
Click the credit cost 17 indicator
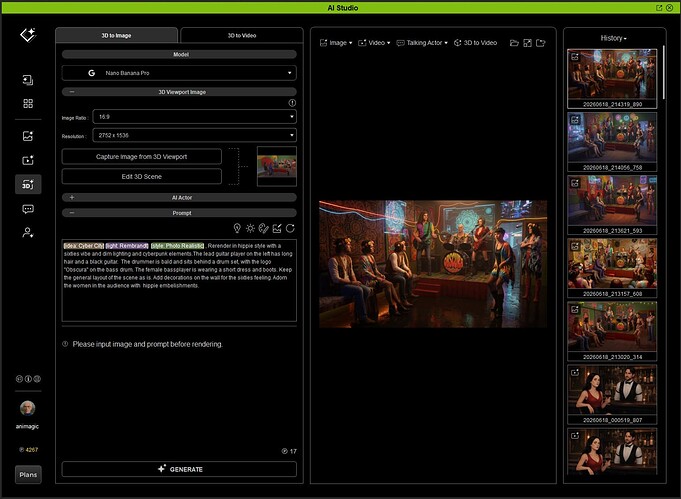(x=289, y=451)
